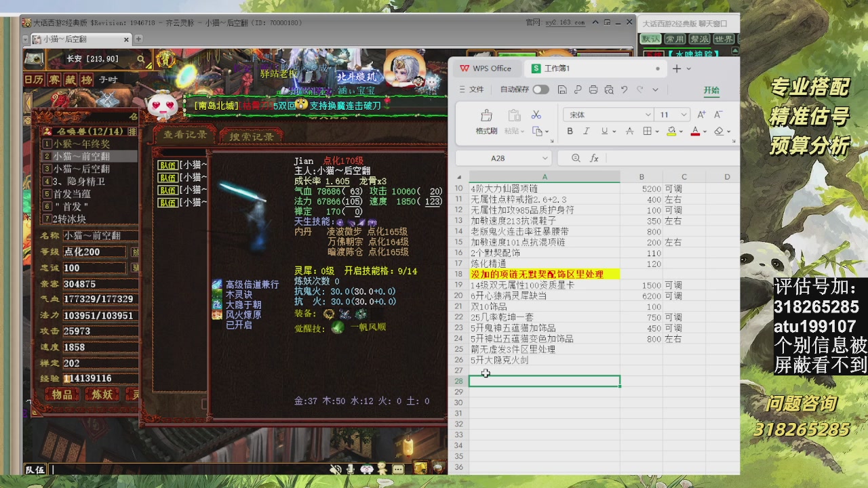Screen dimensions: 868x488
Task: Expand the quick access toolbar more arrow
Action: tap(655, 89)
